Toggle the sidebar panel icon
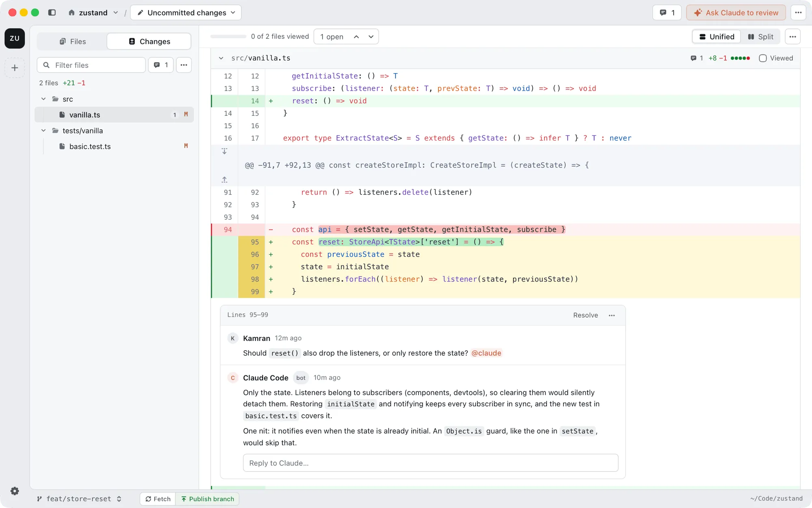This screenshot has height=508, width=812. 52,13
